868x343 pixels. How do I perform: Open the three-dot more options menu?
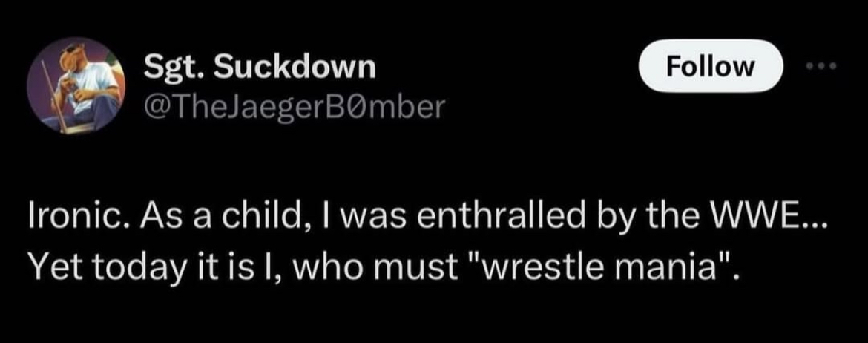[823, 65]
